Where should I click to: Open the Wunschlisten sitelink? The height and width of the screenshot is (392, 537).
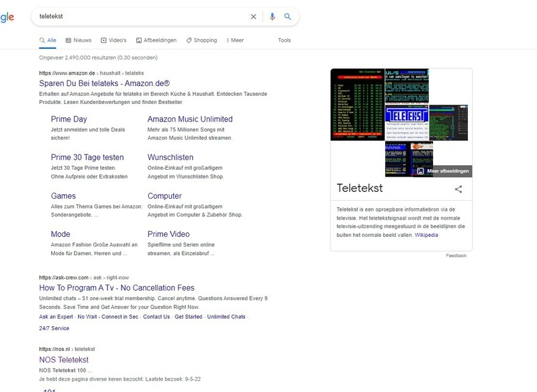(170, 158)
